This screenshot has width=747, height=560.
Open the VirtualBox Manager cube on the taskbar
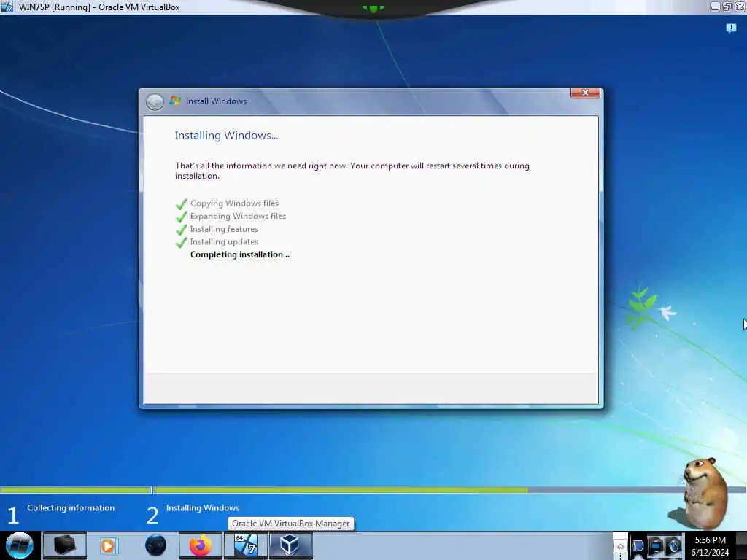290,545
